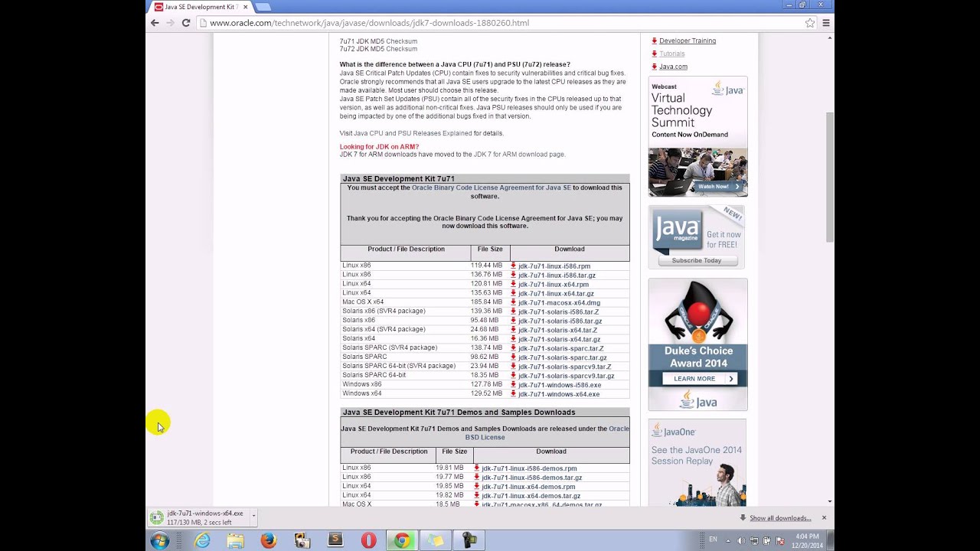The image size is (980, 551).
Task: Download jdk-7u71-linux-i586-demos.tar.gz
Action: click(x=531, y=478)
